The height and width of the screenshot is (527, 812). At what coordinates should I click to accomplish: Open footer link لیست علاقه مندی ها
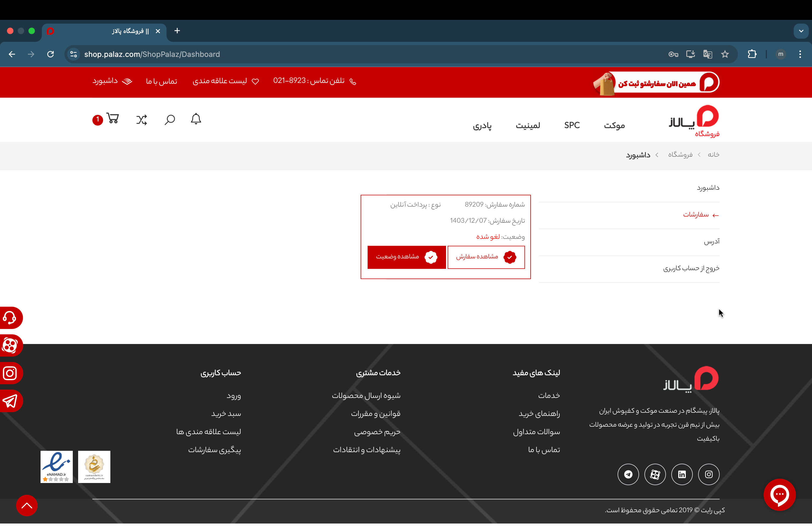208,432
